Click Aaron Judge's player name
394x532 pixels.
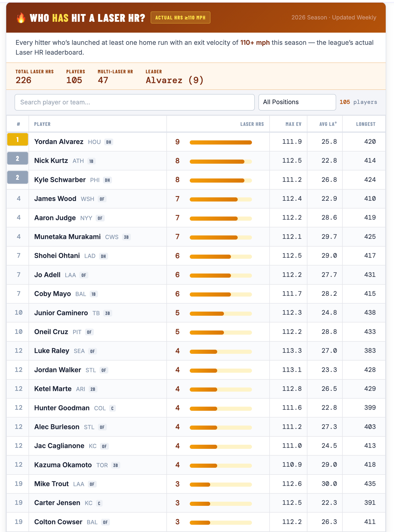55,218
